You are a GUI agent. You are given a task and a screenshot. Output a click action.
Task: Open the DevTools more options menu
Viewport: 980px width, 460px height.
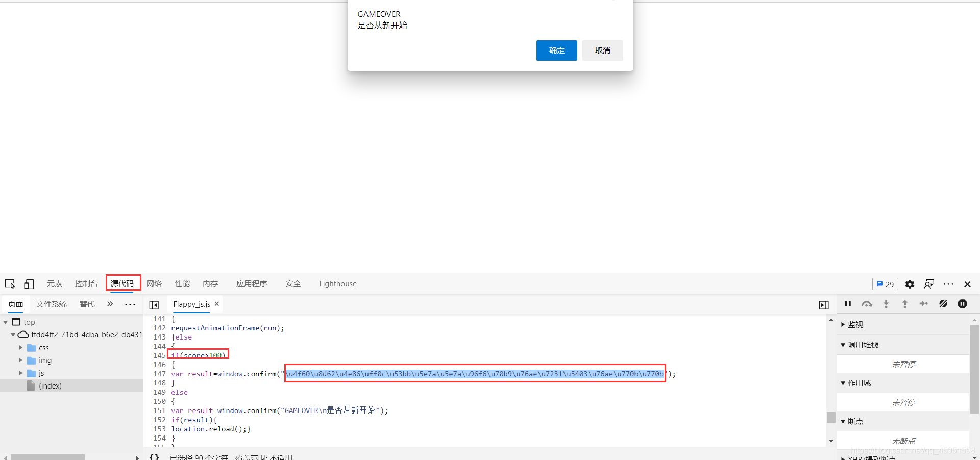click(x=948, y=284)
